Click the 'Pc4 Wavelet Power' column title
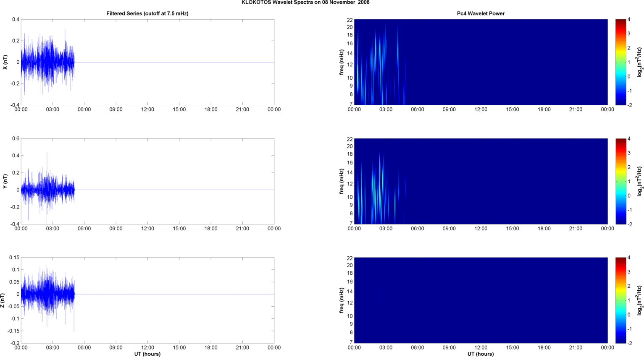Image resolution: width=644 pixels, height=357 pixels. 481,13
